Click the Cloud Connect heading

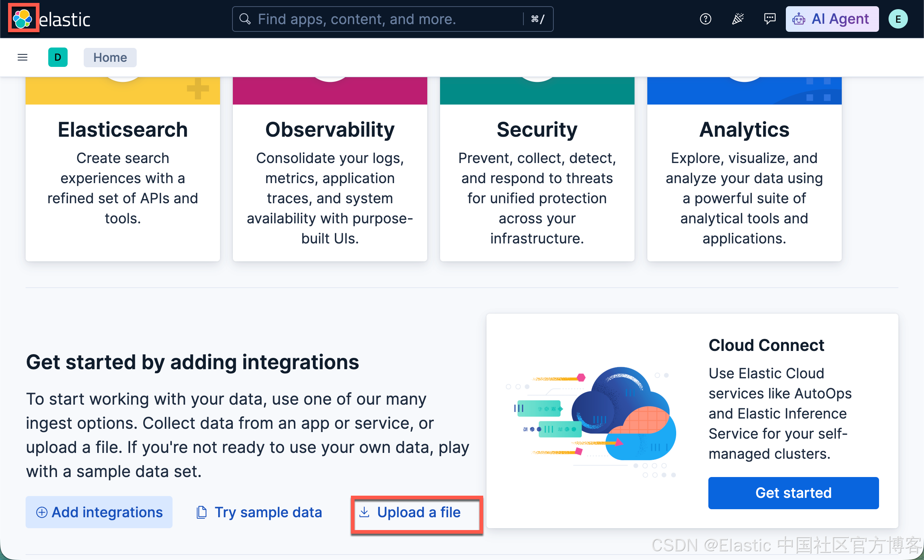pos(766,345)
